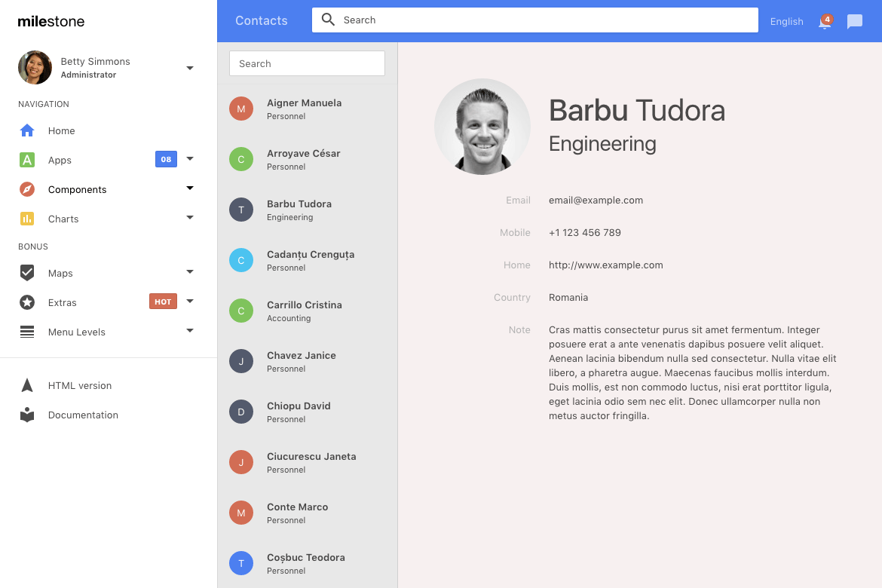Open the http://www.example.com link
Image resolution: width=882 pixels, height=588 pixels.
tap(606, 265)
